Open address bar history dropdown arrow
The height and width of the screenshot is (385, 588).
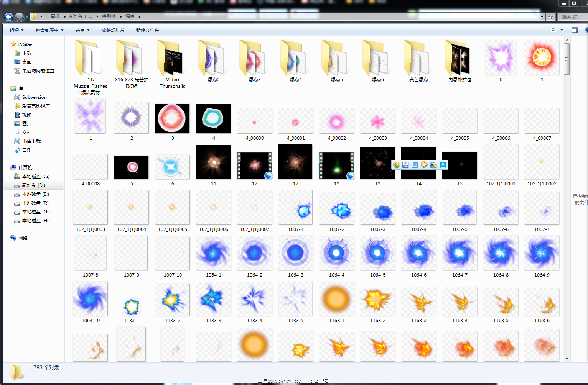point(542,16)
